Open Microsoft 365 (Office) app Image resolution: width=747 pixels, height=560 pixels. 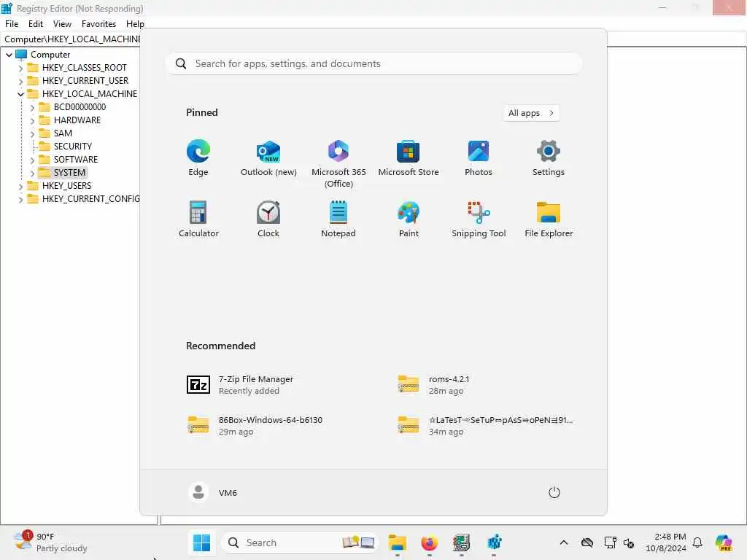[338, 164]
